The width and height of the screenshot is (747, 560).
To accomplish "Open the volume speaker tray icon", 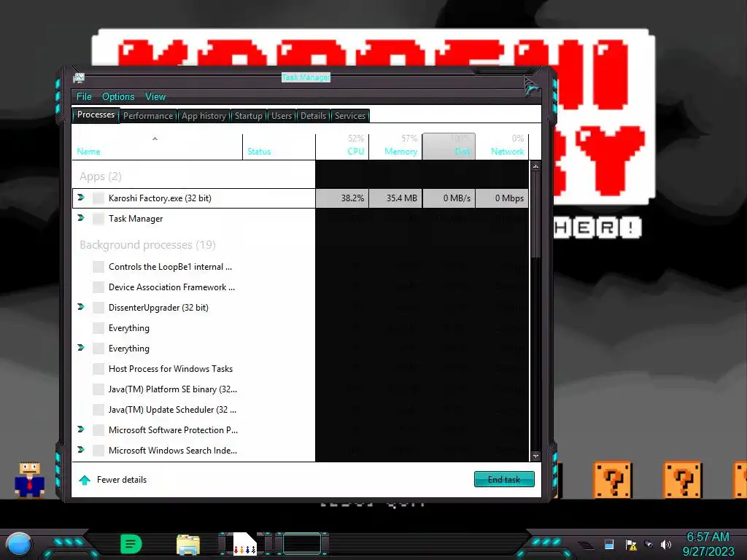I will [665, 544].
